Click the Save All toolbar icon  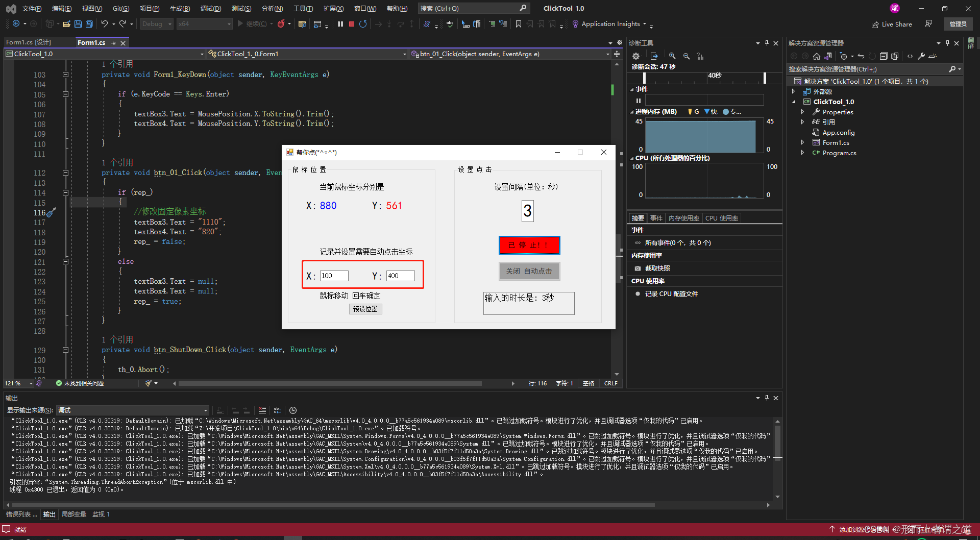tap(89, 24)
